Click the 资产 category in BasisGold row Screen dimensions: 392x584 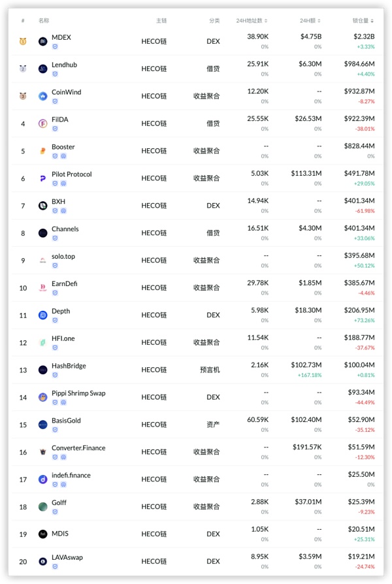point(213,425)
